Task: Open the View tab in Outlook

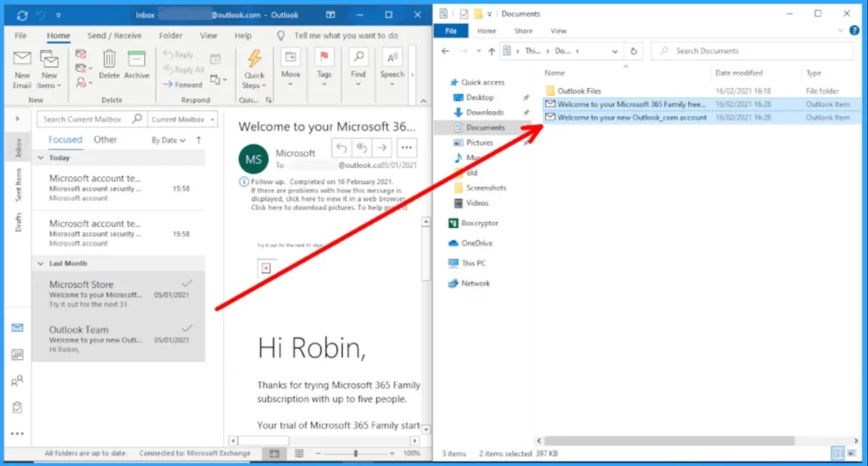Action: 209,36
